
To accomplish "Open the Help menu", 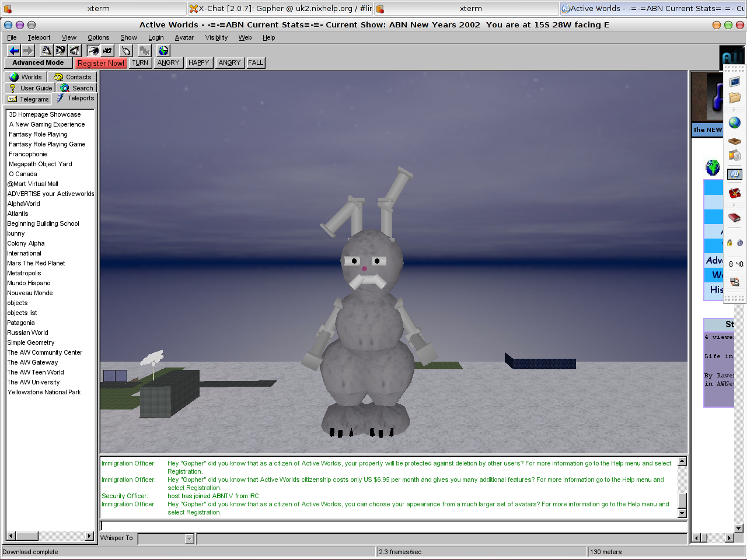I will (268, 37).
